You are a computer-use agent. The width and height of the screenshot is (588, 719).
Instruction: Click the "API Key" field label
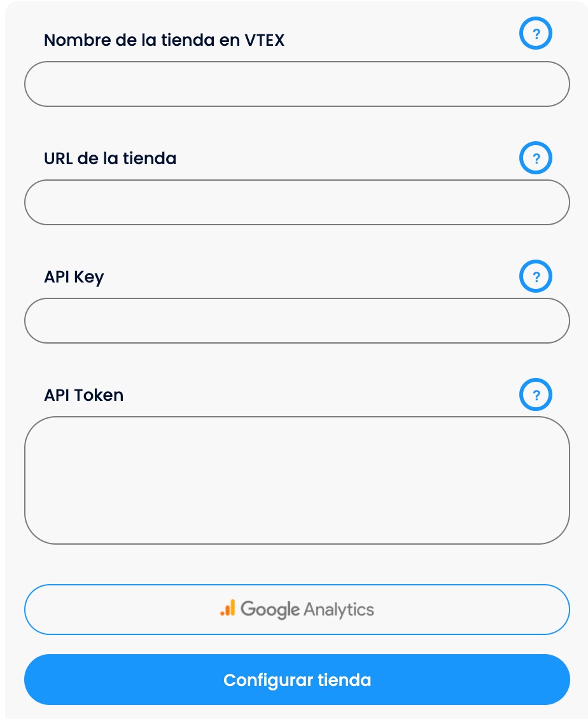click(x=74, y=277)
